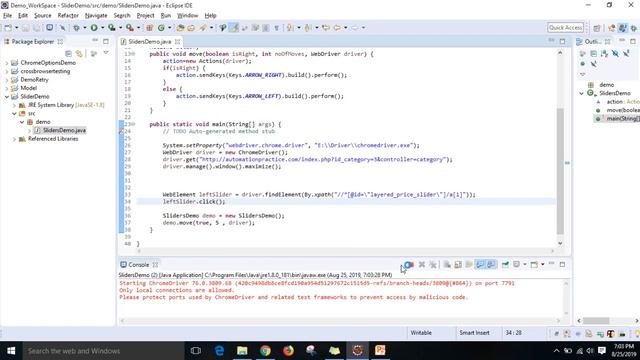Toggle Hide Fields in Outline toolbar
Screen dimensions: 640x360
pyautogui.click(x=616, y=53)
